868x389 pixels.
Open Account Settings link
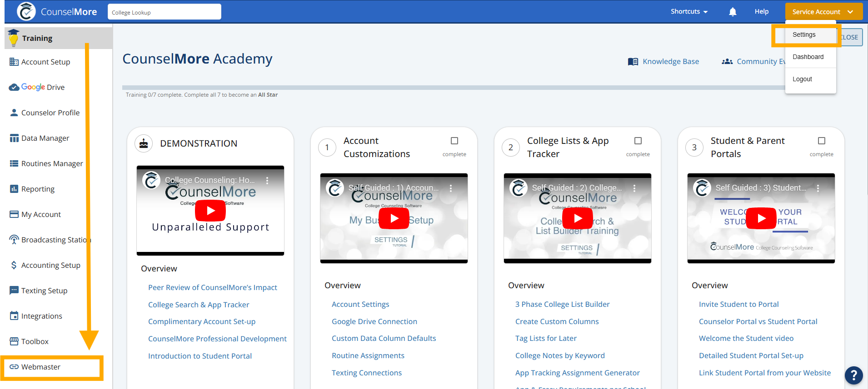pos(360,304)
